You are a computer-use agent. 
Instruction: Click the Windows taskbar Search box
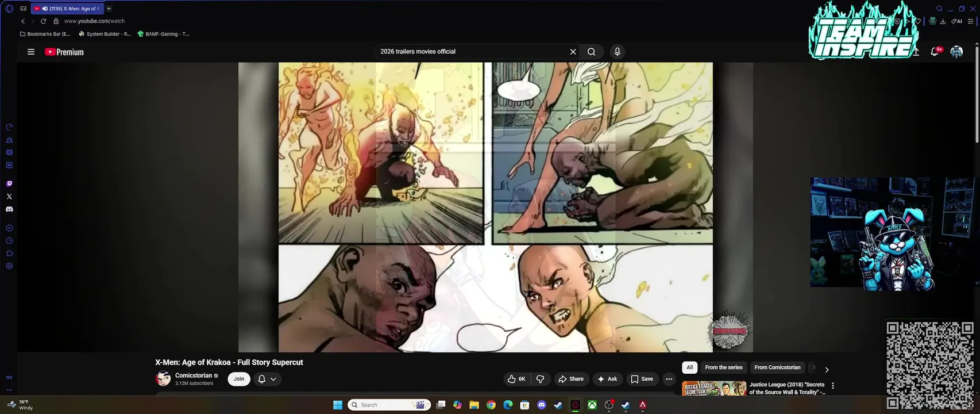point(390,405)
